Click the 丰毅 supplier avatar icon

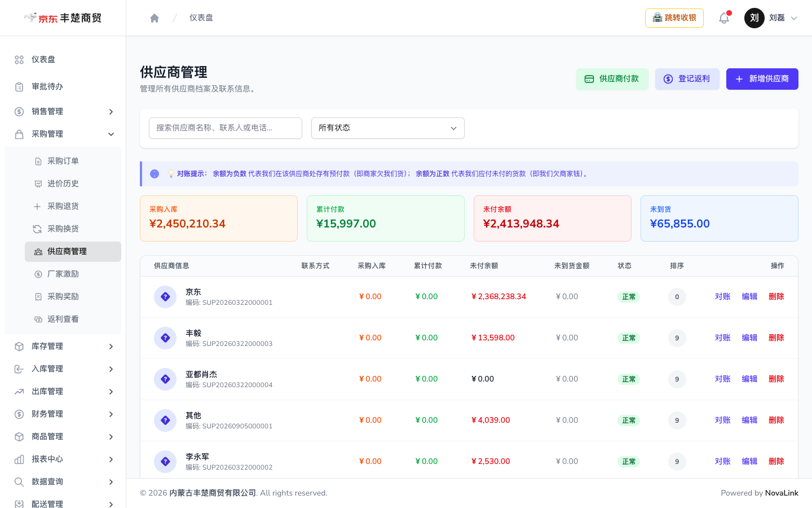click(x=165, y=338)
